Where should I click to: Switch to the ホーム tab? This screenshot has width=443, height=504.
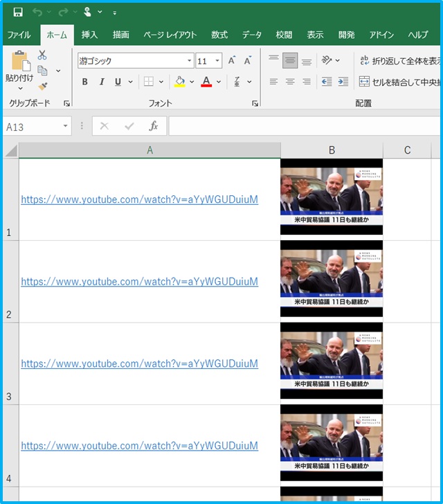tap(57, 35)
